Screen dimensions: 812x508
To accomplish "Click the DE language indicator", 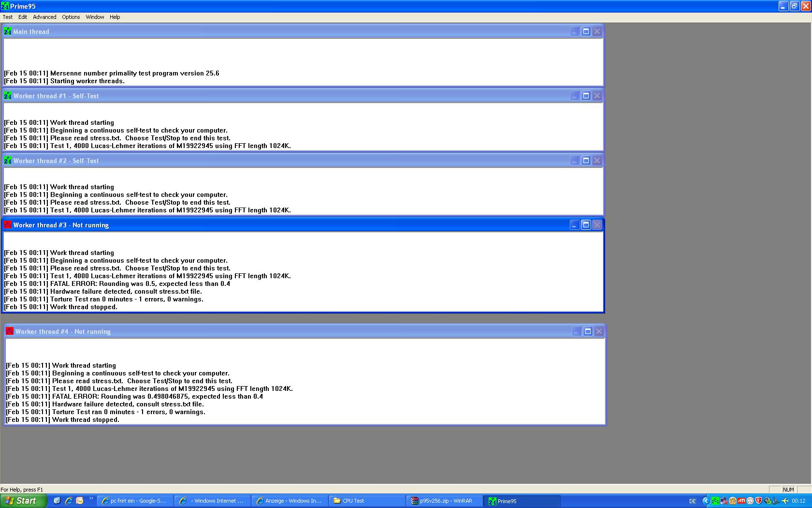I will pyautogui.click(x=693, y=501).
